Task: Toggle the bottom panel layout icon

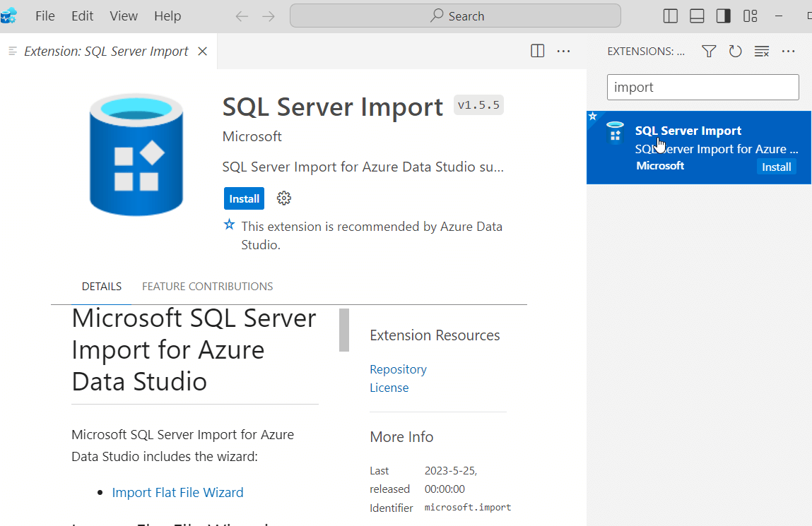Action: pos(697,16)
